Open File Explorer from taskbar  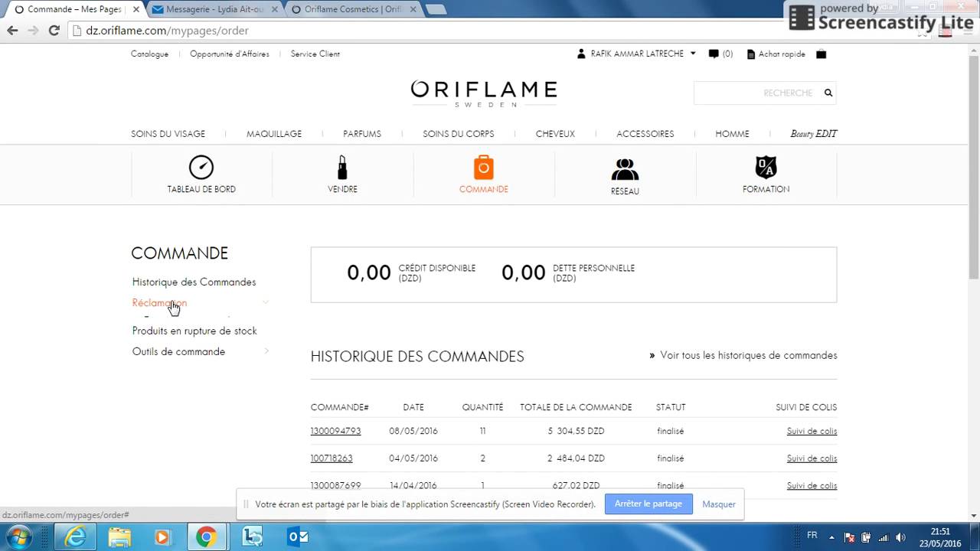(x=119, y=537)
